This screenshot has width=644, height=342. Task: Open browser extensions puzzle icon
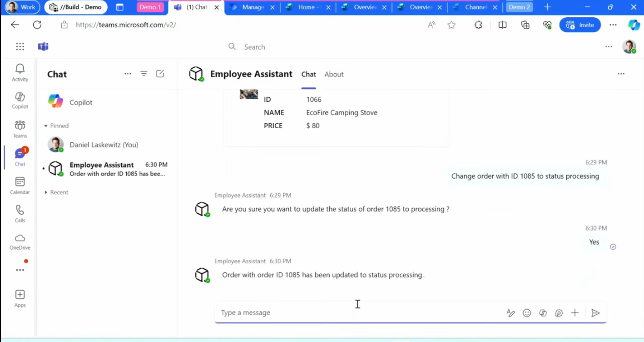coord(478,25)
